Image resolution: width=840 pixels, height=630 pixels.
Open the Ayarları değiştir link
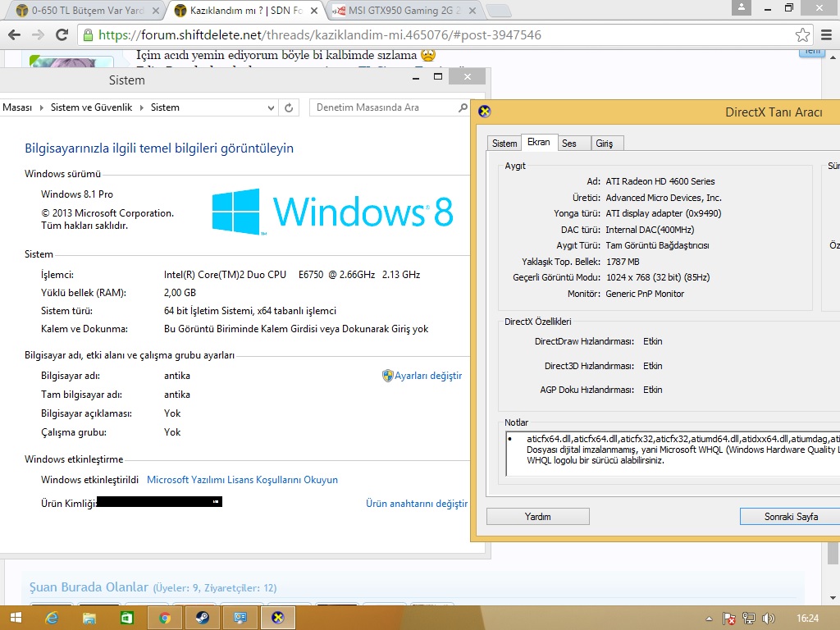pyautogui.click(x=427, y=376)
